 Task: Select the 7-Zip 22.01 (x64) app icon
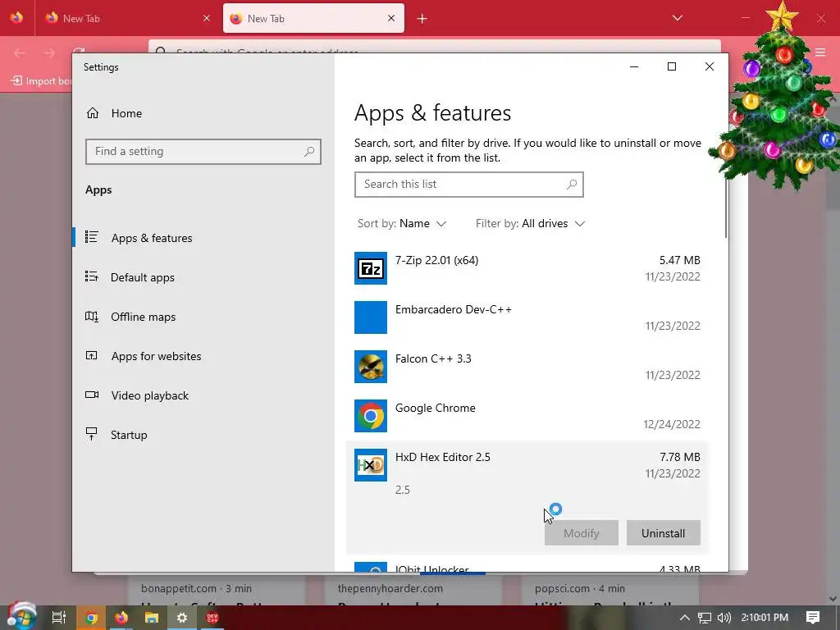tap(371, 268)
